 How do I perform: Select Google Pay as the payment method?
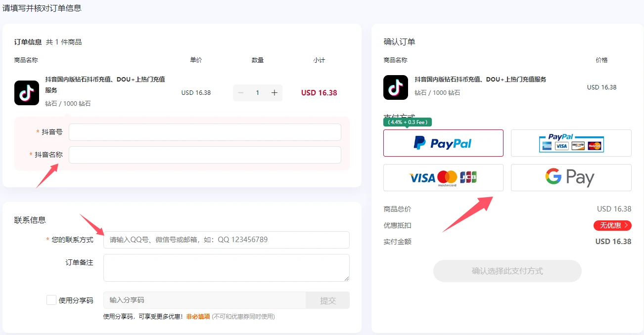(x=571, y=177)
